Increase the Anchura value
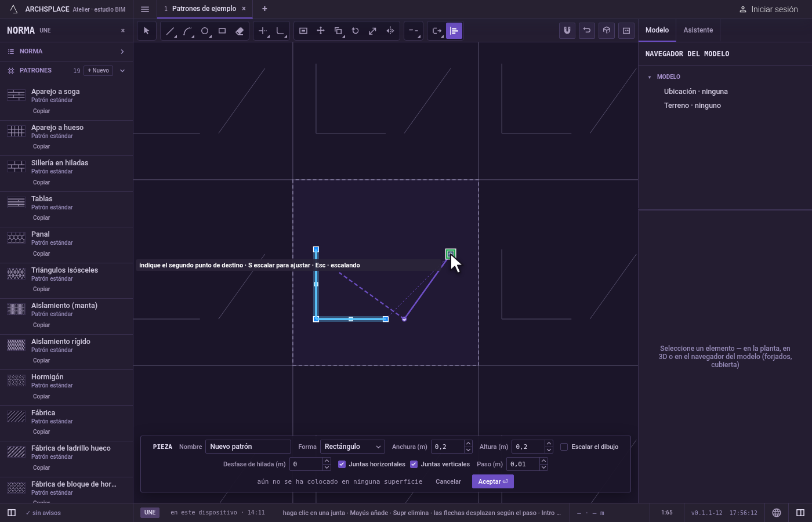812x522 pixels. click(468, 444)
